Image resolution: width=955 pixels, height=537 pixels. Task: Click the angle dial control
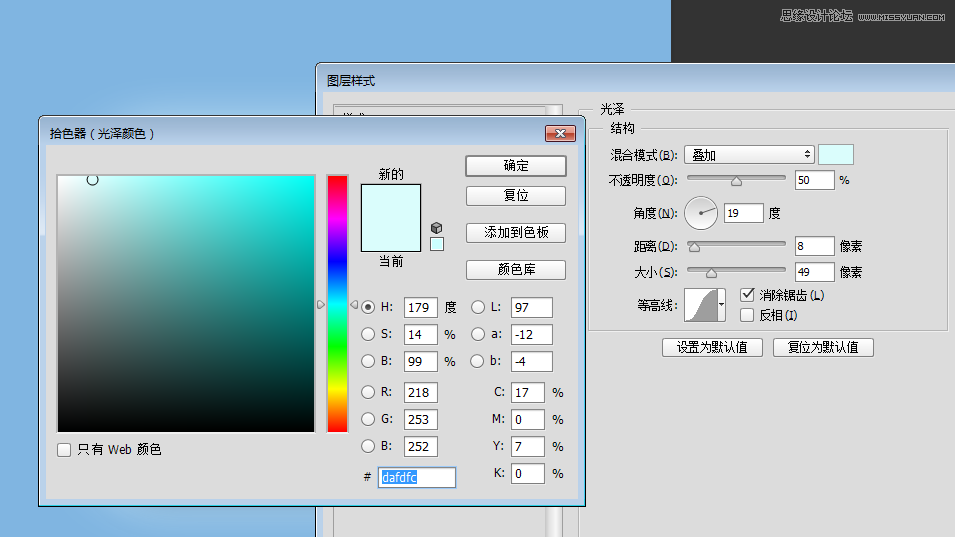click(702, 212)
